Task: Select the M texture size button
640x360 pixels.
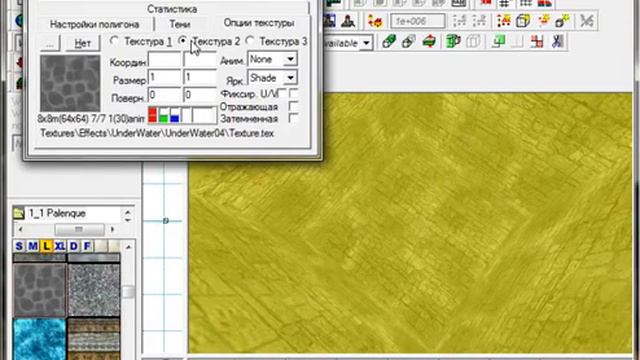Action: pos(33,246)
